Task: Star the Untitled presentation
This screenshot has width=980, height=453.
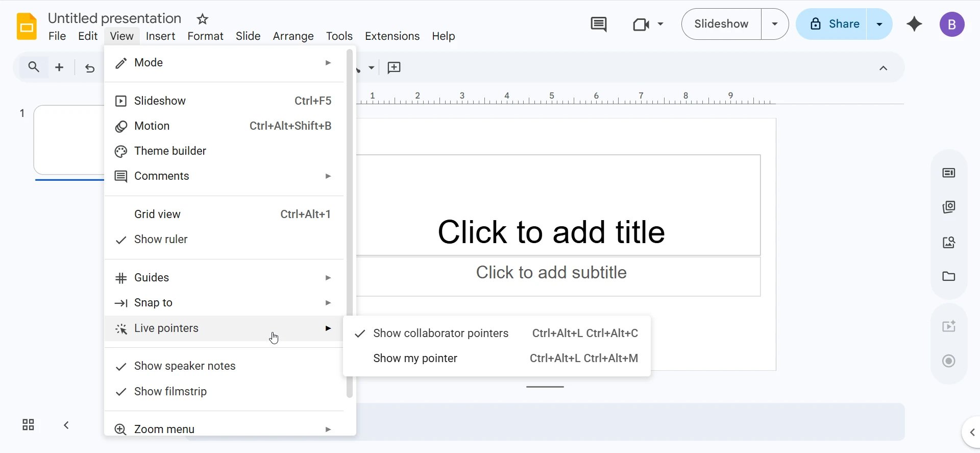Action: click(x=203, y=19)
